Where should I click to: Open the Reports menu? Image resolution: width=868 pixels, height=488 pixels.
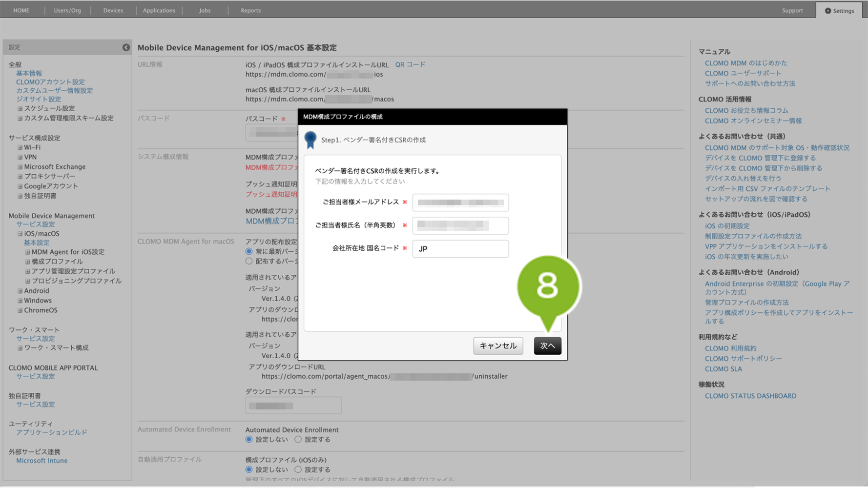(250, 10)
